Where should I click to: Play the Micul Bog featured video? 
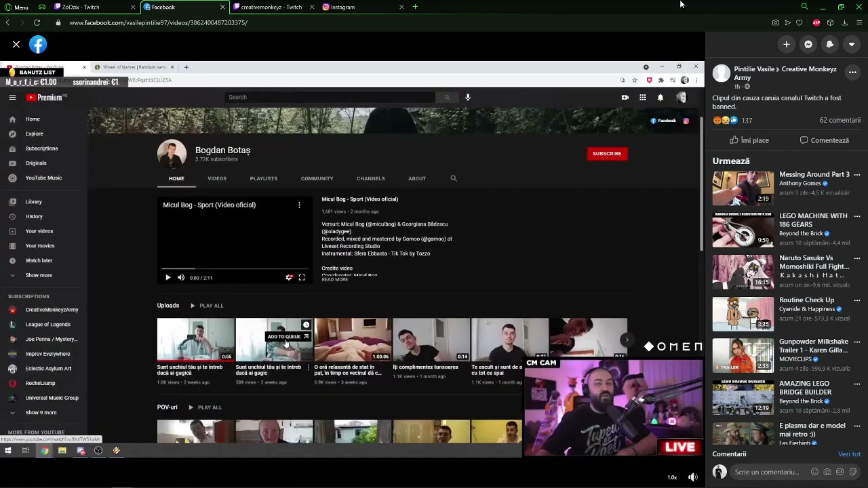pyautogui.click(x=167, y=277)
